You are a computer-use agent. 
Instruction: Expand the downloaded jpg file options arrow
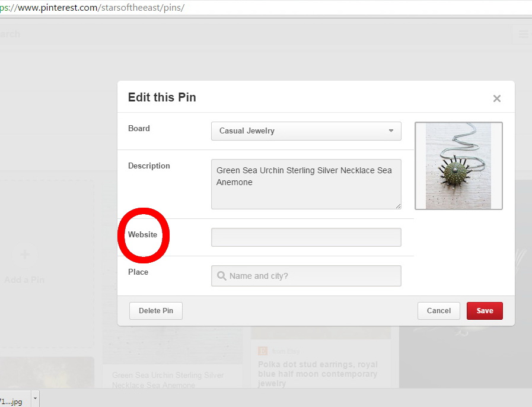34,399
